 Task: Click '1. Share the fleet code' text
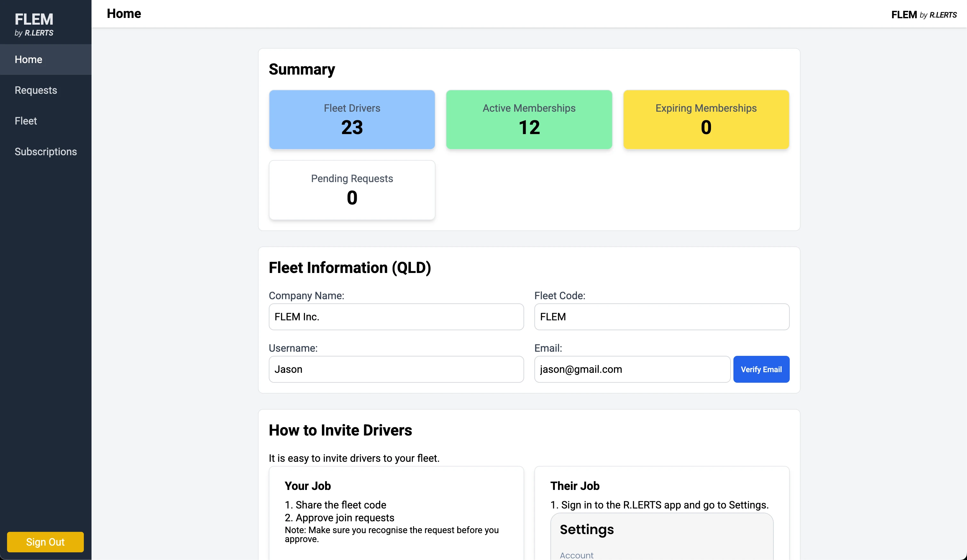(x=335, y=505)
